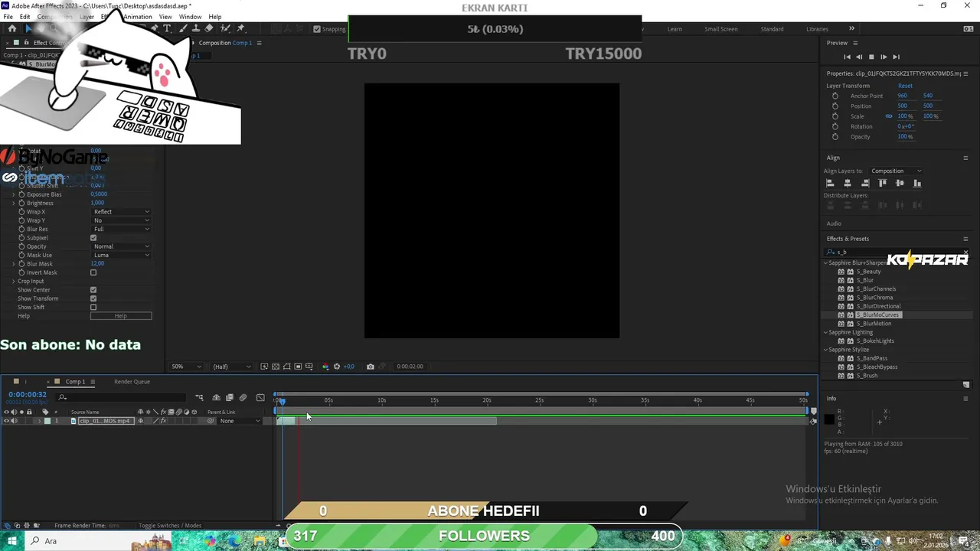Toggle the Brightness stopwatch
The image size is (980, 551).
point(21,203)
